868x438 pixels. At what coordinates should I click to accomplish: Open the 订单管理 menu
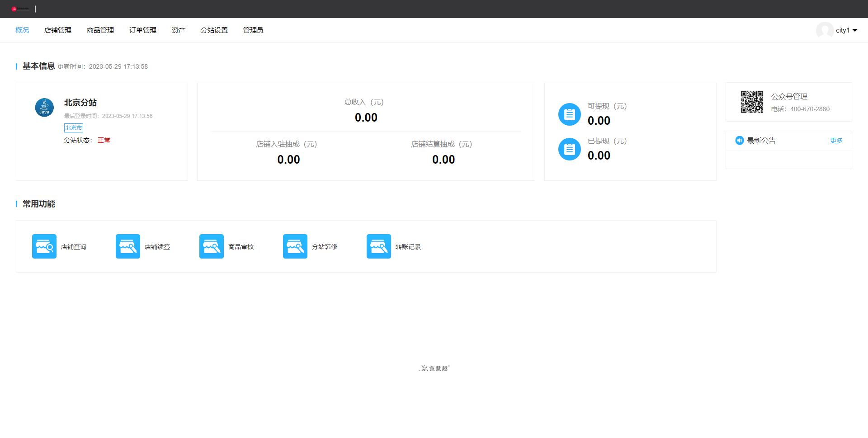click(x=143, y=30)
